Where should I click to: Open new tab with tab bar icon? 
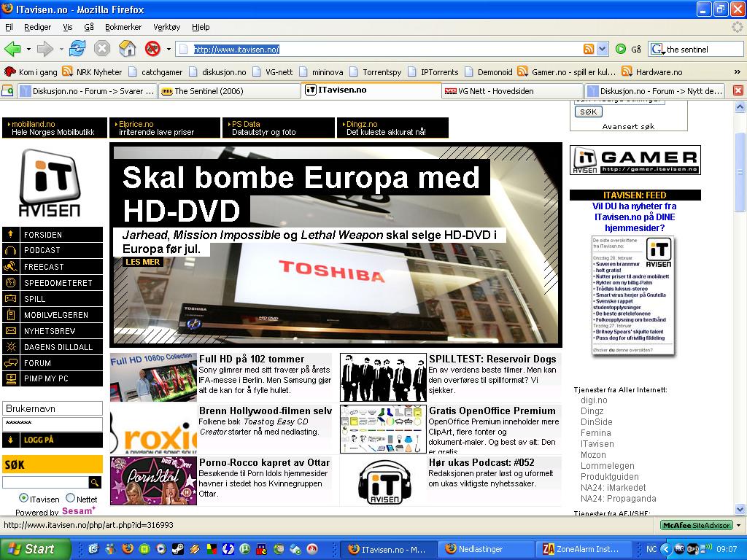click(7, 90)
